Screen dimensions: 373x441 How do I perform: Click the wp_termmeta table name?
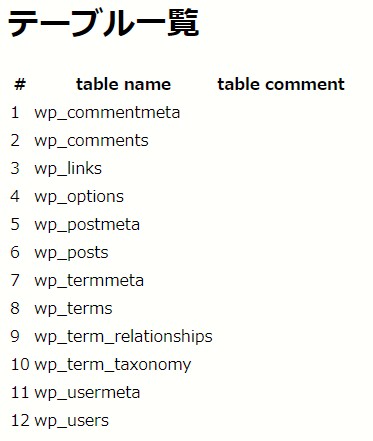[89, 280]
